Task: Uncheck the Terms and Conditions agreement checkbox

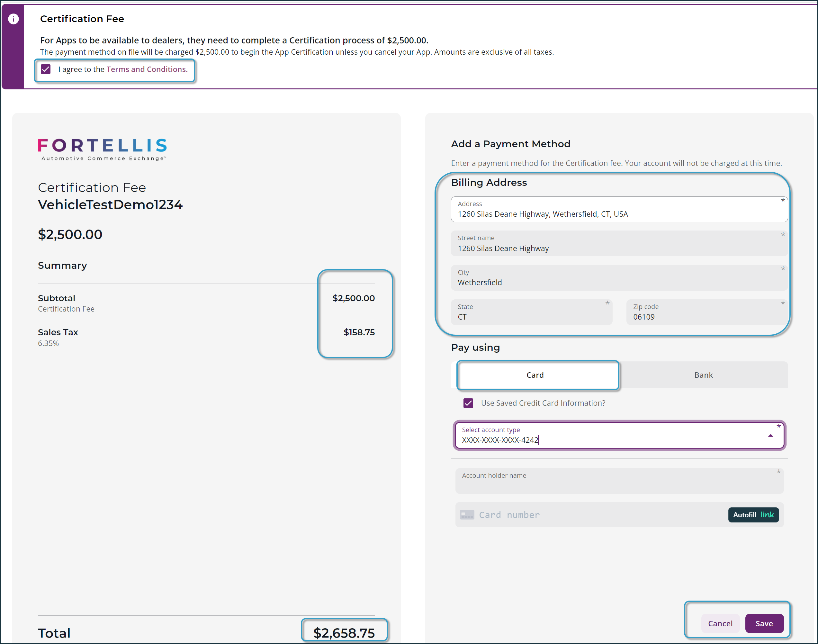Action: coord(46,69)
